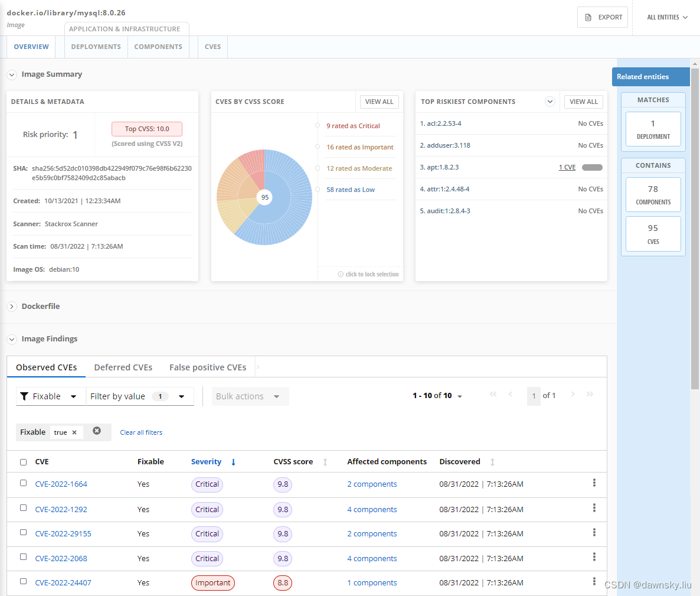700x596 pixels.
Task: Go to the last page of results
Action: pos(590,394)
